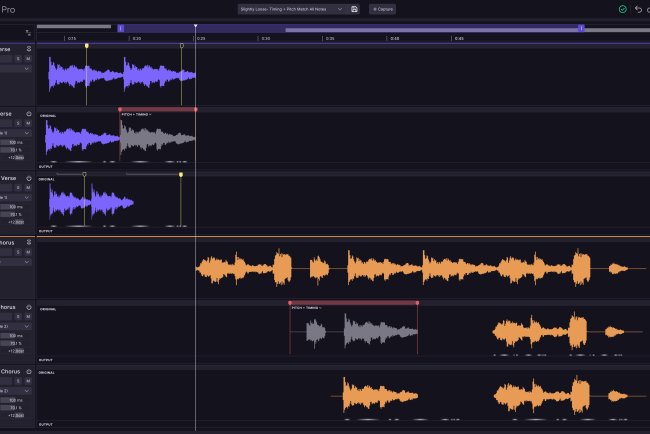Image resolution: width=650 pixels, height=434 pixels.
Task: Click the 0:15 mark on the time ruler
Action: pyautogui.click(x=72, y=39)
